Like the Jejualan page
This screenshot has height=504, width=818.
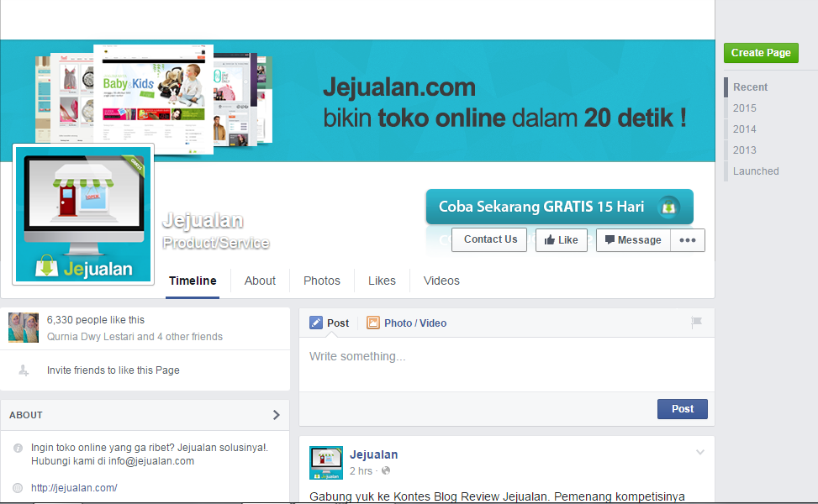pyautogui.click(x=562, y=239)
